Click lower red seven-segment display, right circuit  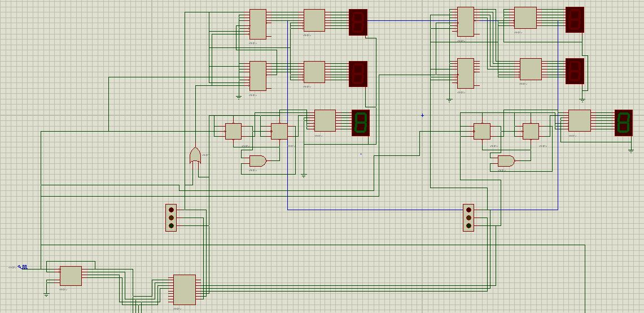click(x=575, y=71)
